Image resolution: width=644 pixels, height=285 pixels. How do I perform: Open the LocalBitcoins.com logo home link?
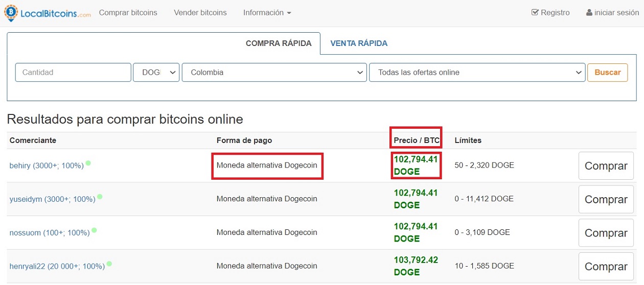coord(47,13)
